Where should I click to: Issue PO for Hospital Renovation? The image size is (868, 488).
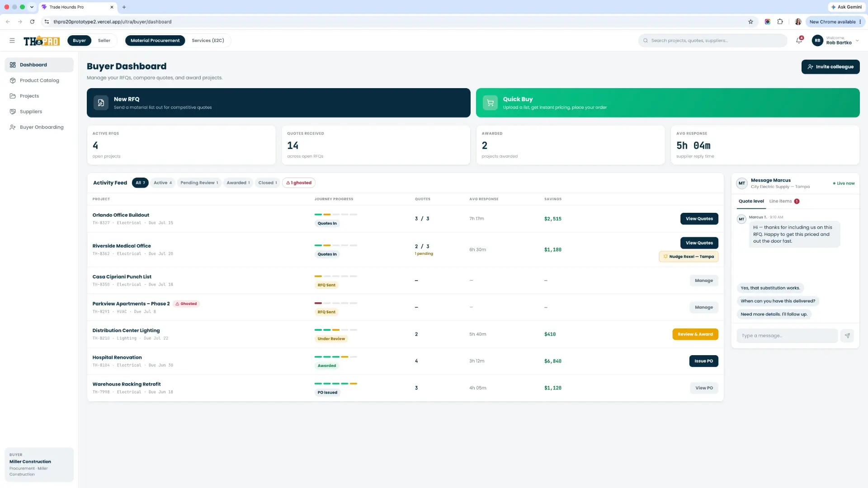click(x=703, y=361)
